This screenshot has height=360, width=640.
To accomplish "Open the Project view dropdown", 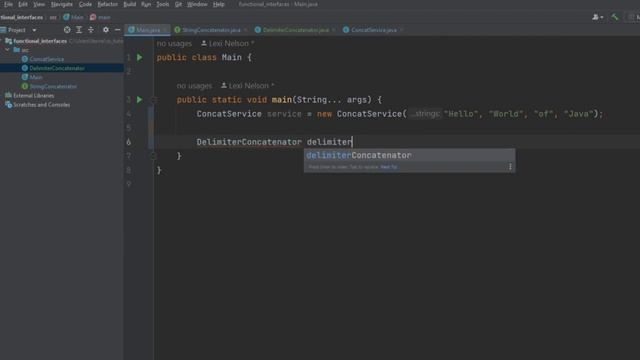I will (x=34, y=30).
